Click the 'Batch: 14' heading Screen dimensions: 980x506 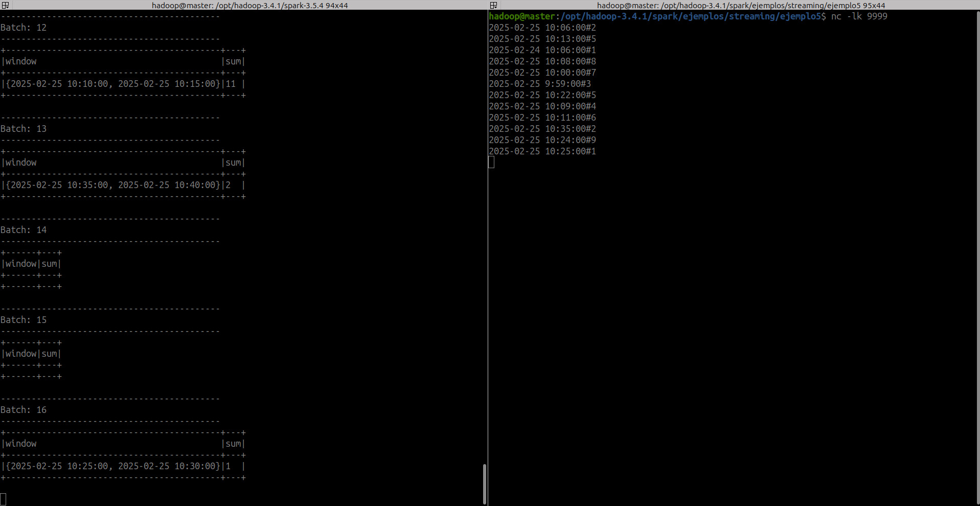(24, 230)
